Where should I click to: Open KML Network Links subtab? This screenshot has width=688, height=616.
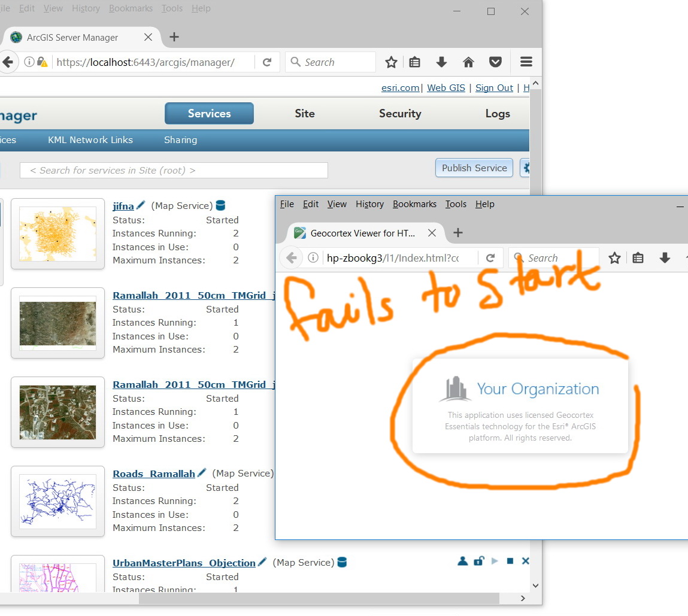(90, 140)
